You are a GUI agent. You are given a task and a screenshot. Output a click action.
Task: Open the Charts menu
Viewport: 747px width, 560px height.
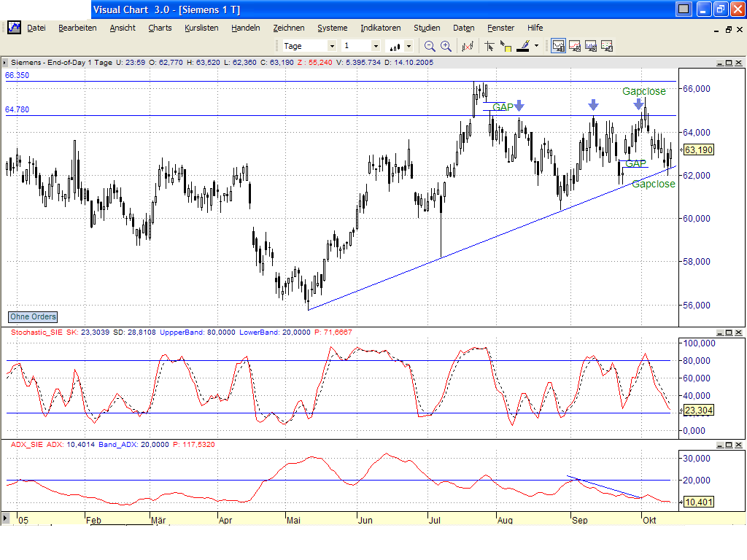point(160,28)
